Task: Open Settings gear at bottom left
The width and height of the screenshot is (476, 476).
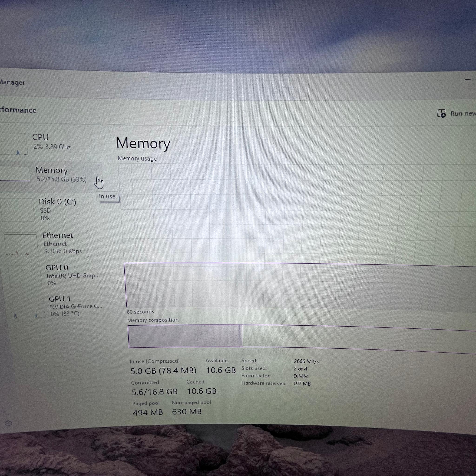Action: [x=8, y=423]
